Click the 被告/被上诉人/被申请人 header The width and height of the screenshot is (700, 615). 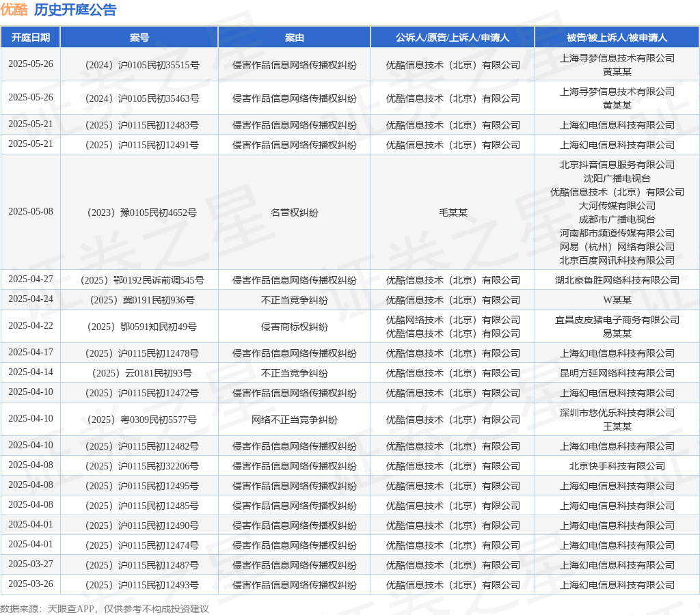617,38
